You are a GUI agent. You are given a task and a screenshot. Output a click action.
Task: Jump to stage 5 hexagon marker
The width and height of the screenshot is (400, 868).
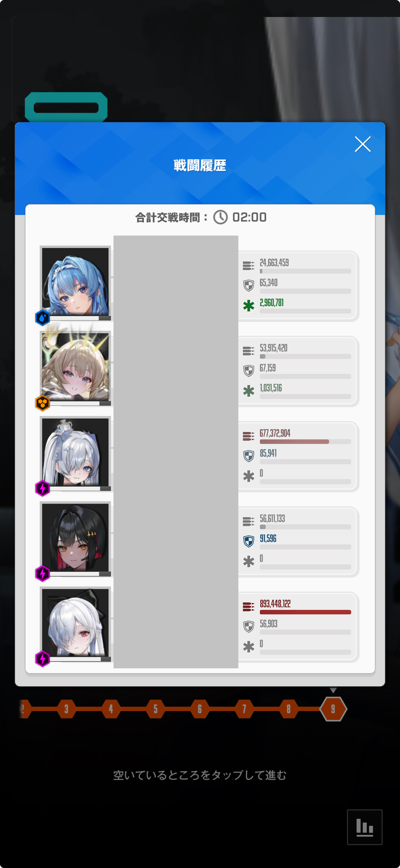click(x=155, y=709)
